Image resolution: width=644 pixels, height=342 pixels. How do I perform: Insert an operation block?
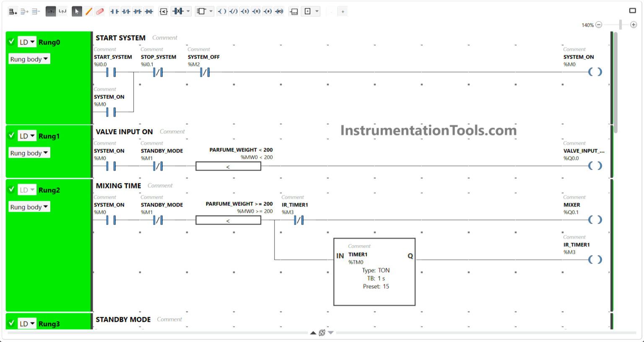pos(294,11)
